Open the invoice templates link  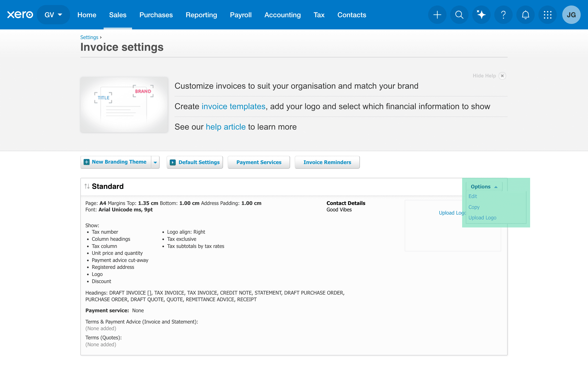(x=233, y=106)
